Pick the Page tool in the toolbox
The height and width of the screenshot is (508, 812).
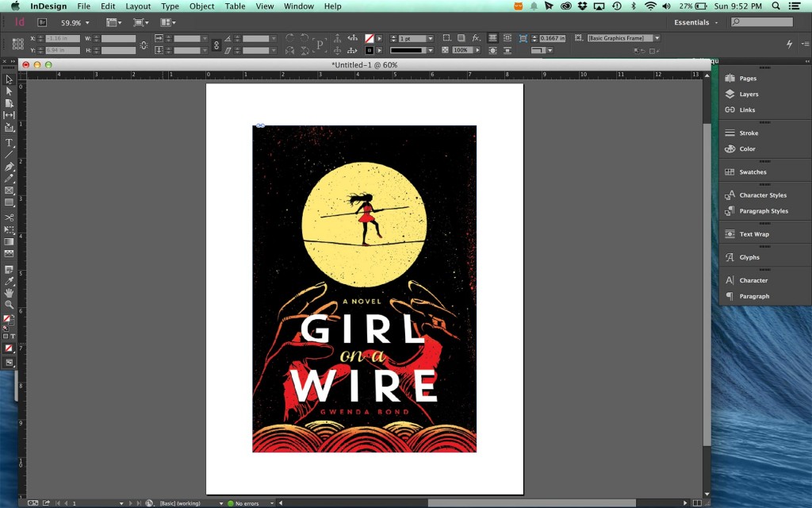coord(9,103)
